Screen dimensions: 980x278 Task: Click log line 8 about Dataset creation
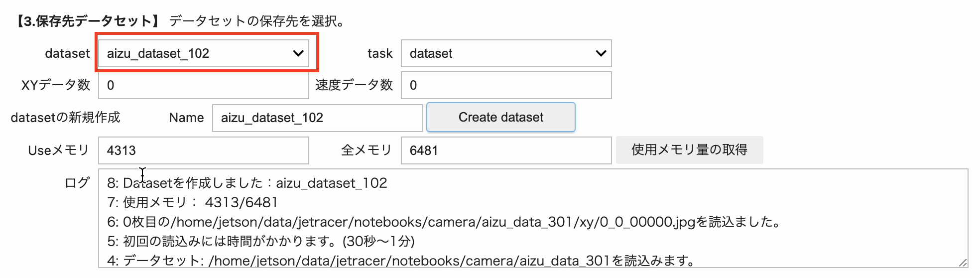[247, 183]
